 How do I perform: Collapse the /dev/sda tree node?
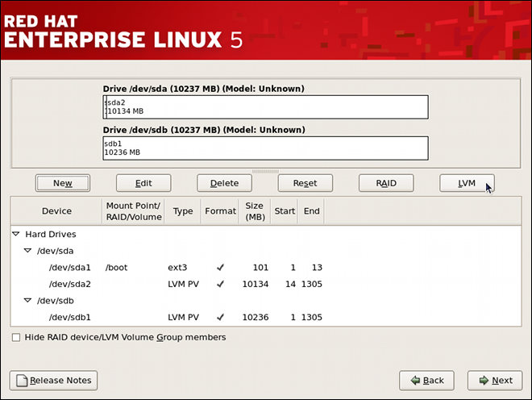tap(28, 251)
